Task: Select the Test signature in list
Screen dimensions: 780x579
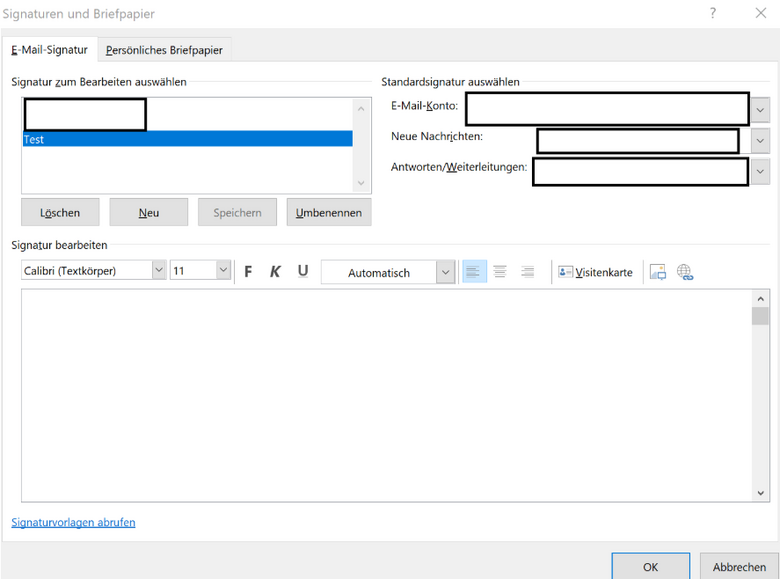Action: 188,139
